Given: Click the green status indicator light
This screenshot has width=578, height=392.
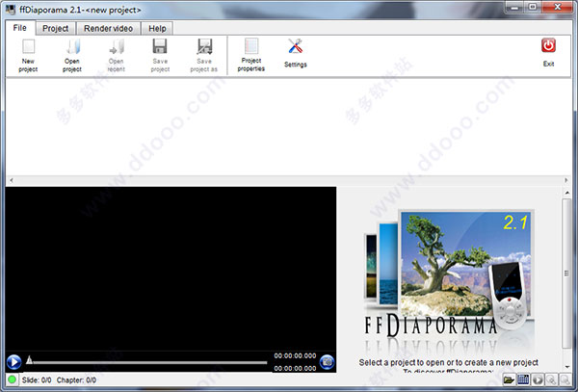Looking at the screenshot, I should tap(13, 379).
